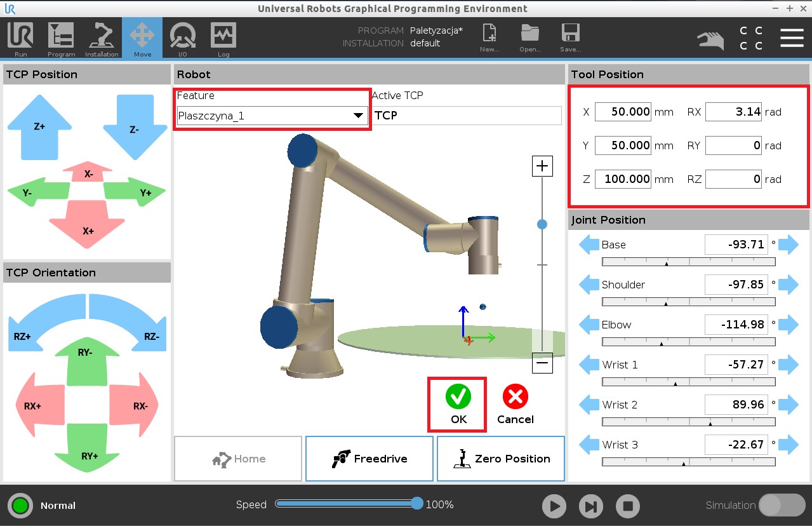Click the Active TCP field
Viewport: 812px width, 526px height.
(467, 116)
